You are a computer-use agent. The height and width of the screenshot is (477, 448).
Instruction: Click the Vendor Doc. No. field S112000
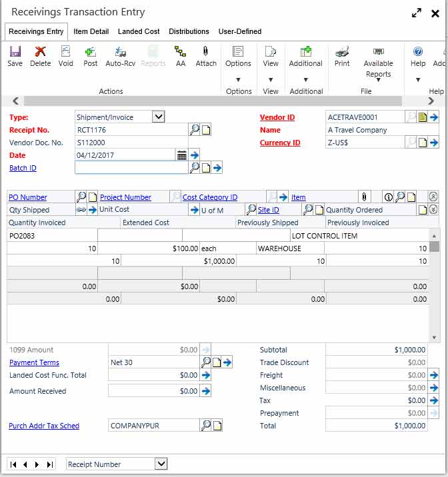coord(131,143)
